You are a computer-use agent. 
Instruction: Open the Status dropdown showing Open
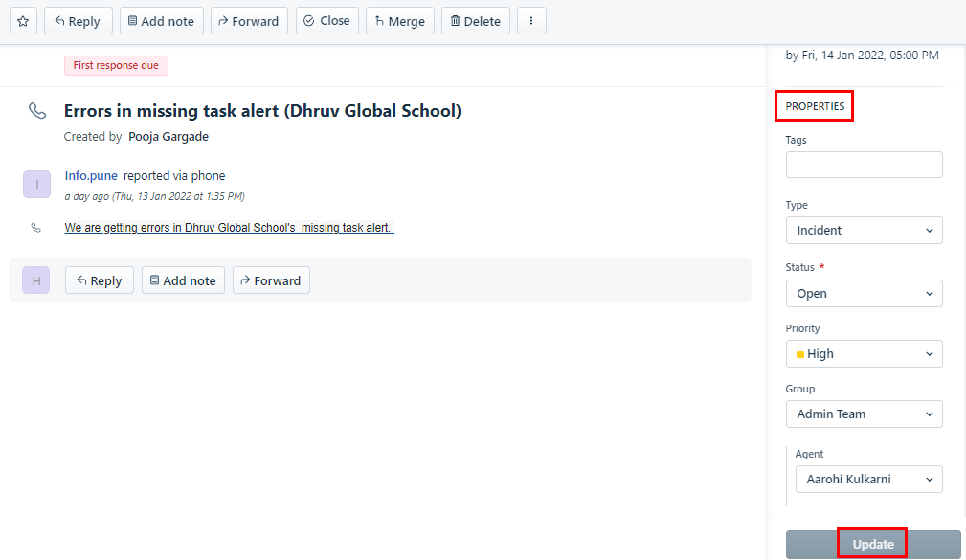[x=864, y=293]
